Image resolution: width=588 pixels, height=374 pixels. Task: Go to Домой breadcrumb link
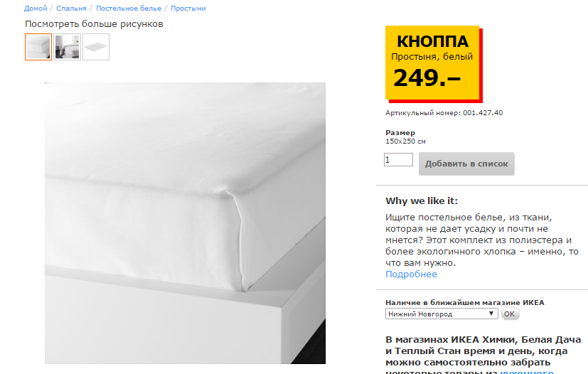point(36,9)
